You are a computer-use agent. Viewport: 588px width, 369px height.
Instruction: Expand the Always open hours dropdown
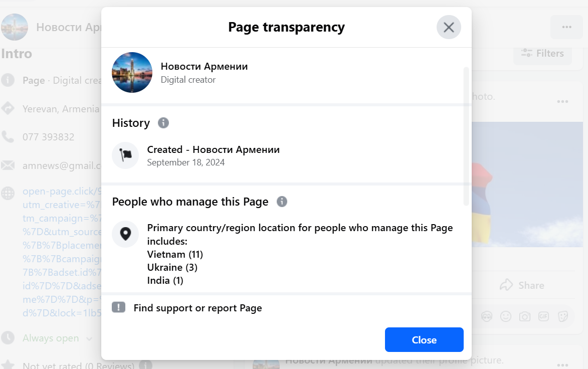pyautogui.click(x=89, y=338)
